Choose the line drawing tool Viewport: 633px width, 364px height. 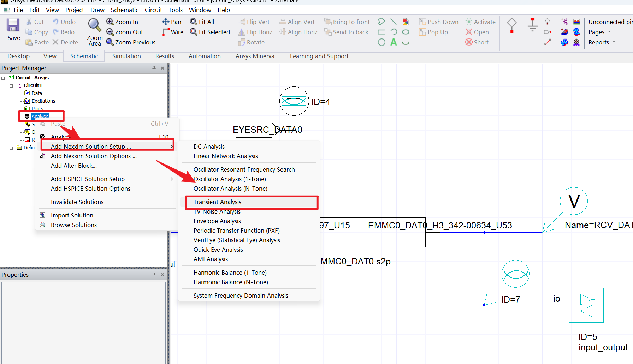(x=394, y=22)
